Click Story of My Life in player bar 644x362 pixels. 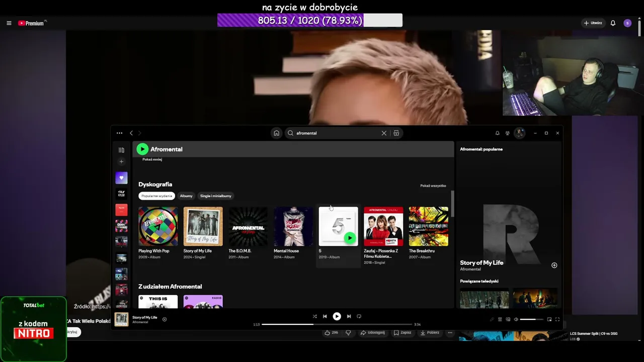click(144, 317)
